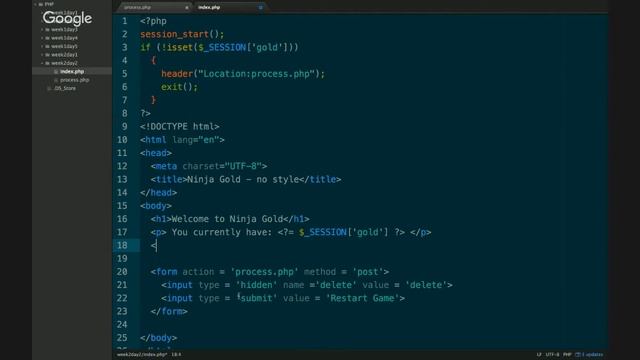Click the 18:4 cursor position indicator
This screenshot has width=640, height=360.
coord(176,354)
